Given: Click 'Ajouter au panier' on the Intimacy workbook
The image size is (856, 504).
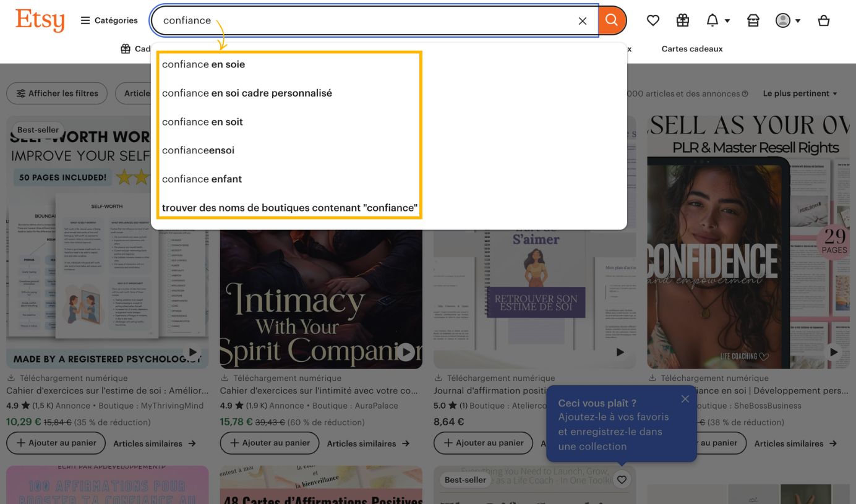Looking at the screenshot, I should click(x=269, y=443).
